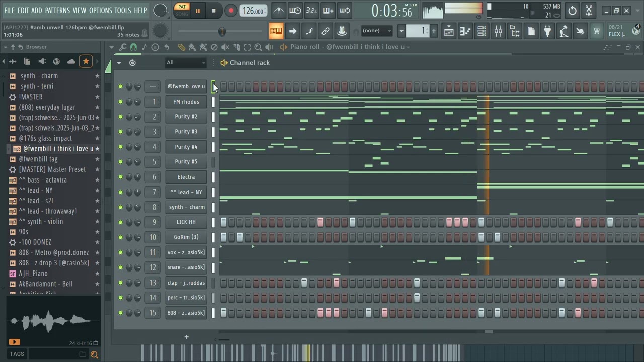644x362 pixels.
Task: Open Channel rack options menu arrow
Action: point(119,63)
